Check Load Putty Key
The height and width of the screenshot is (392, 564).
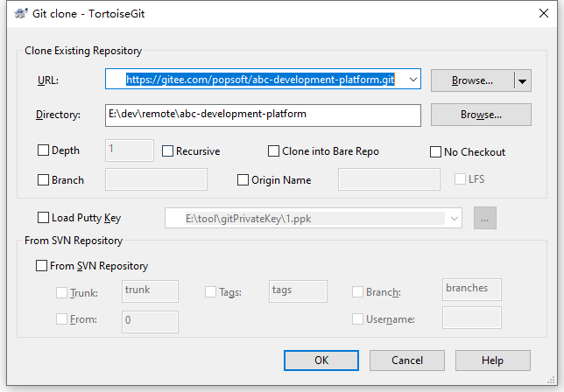43,217
